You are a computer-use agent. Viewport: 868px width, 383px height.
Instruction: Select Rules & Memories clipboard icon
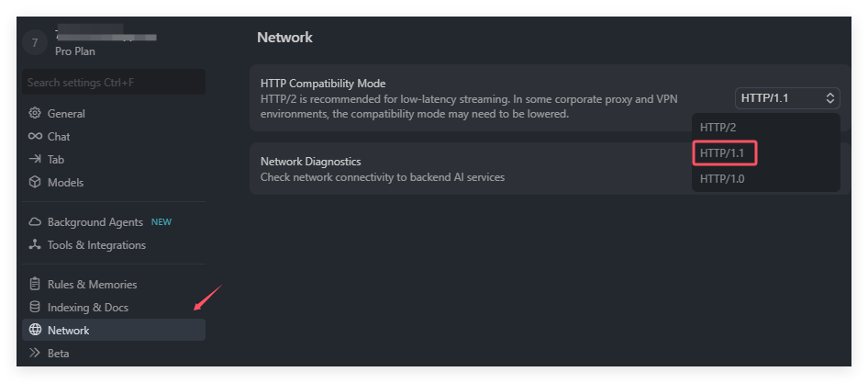click(x=35, y=284)
